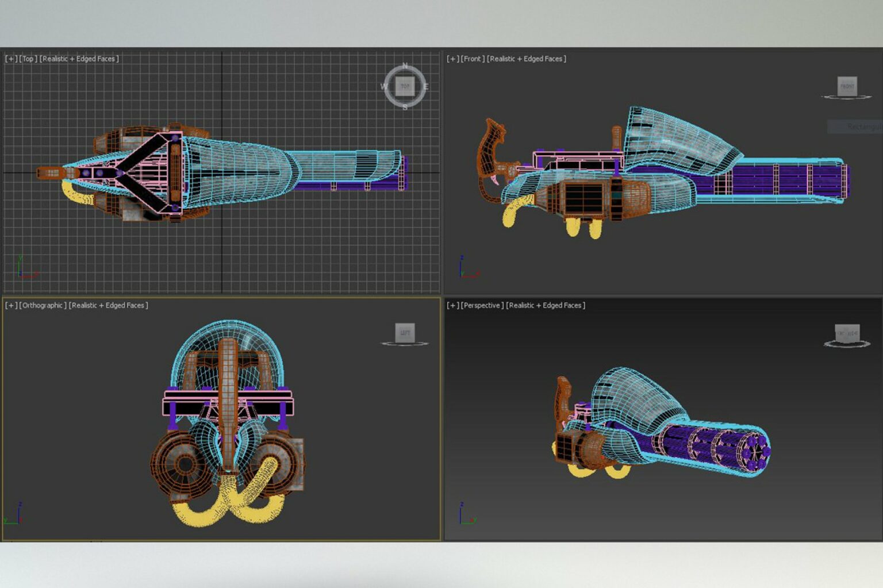The image size is (883, 588).
Task: Click the W marker on the compass ring
Action: pos(384,87)
